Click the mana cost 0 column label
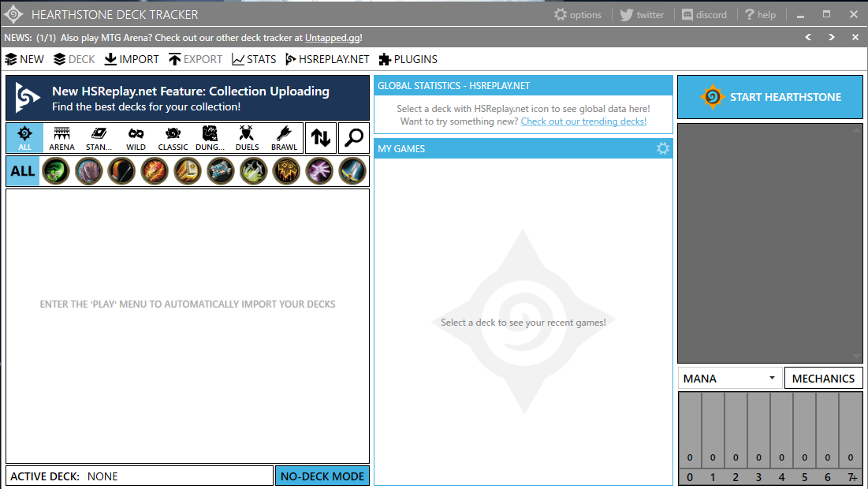 tap(690, 477)
